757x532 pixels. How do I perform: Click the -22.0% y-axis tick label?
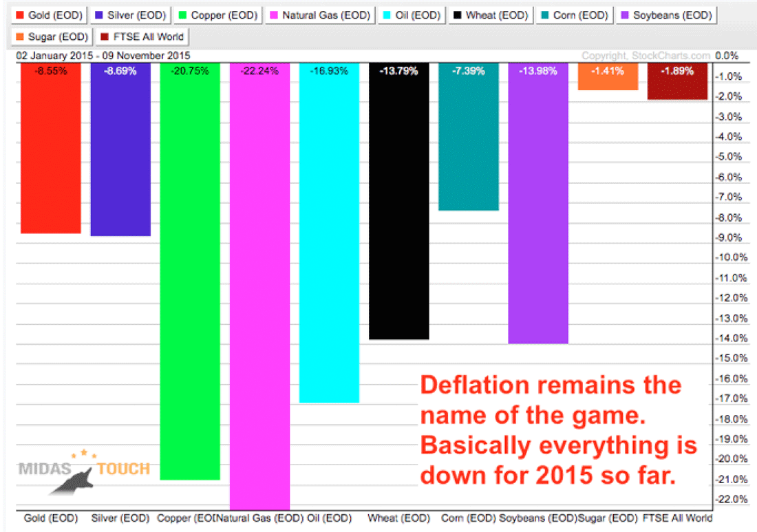(x=732, y=499)
